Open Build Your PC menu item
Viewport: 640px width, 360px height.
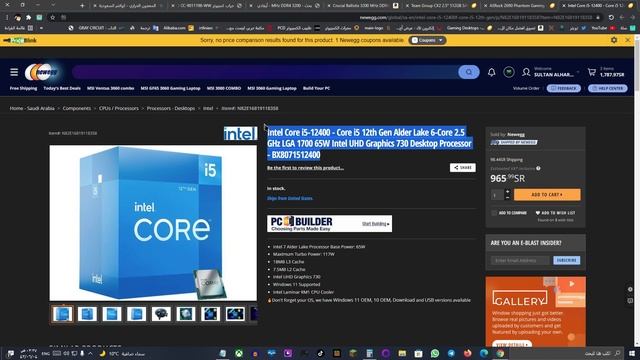point(316,88)
